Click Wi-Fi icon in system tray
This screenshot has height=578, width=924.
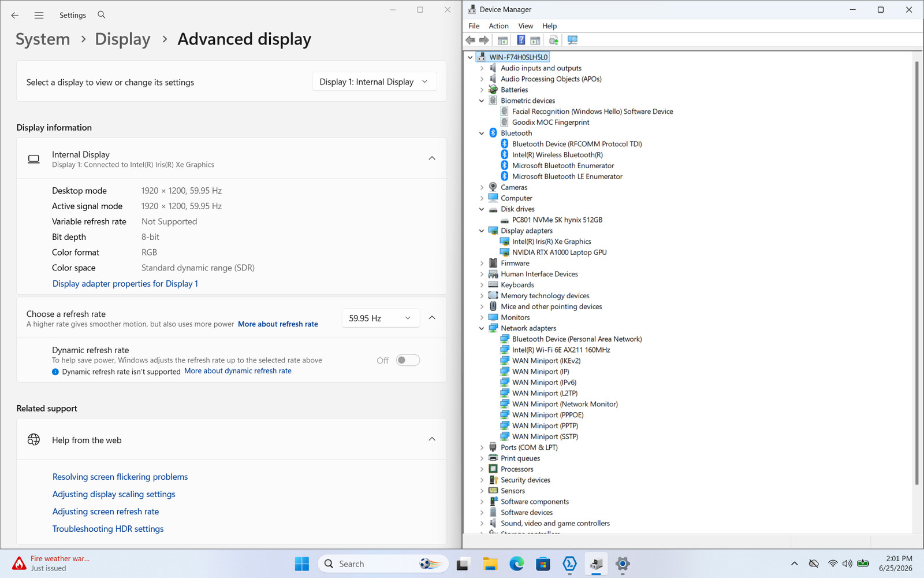[833, 564]
